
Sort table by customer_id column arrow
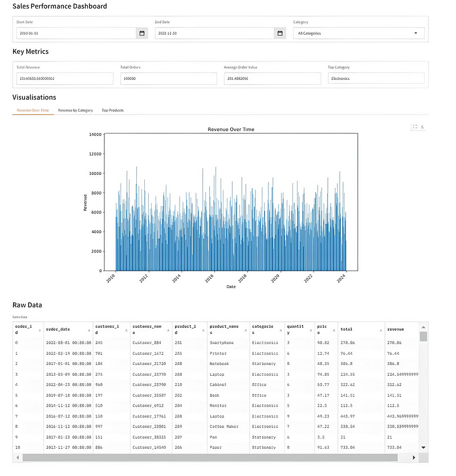(127, 330)
